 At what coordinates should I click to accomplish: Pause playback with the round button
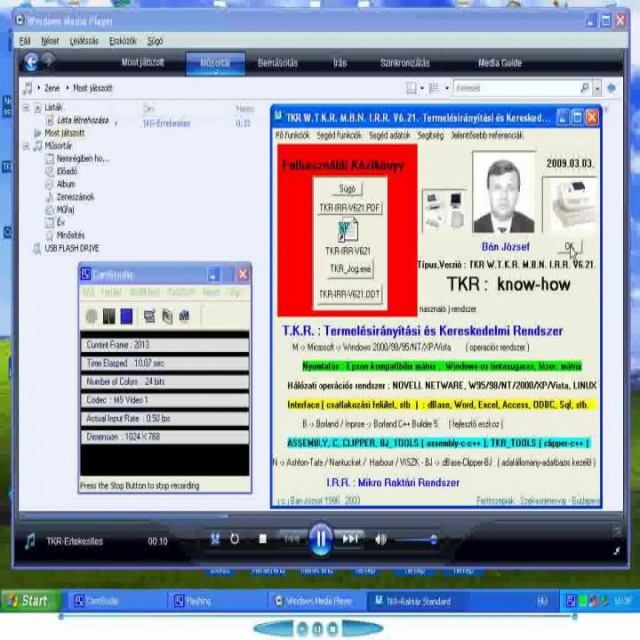pos(320,540)
